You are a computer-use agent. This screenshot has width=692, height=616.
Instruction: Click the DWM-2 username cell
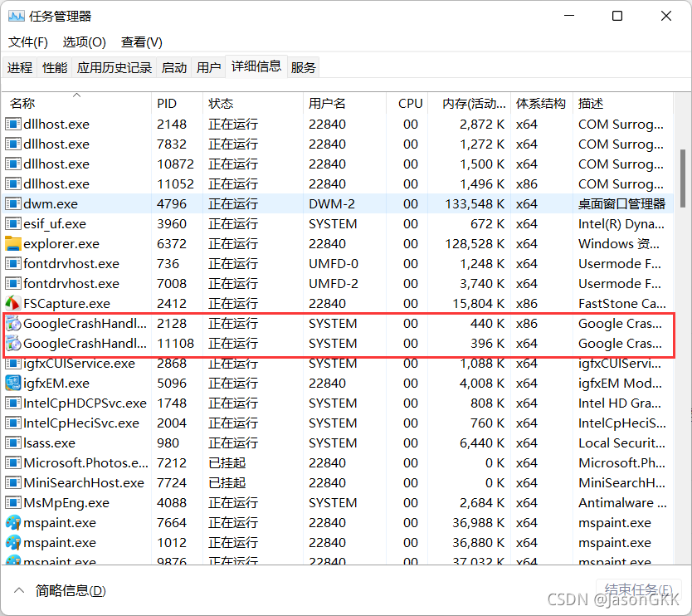(331, 203)
